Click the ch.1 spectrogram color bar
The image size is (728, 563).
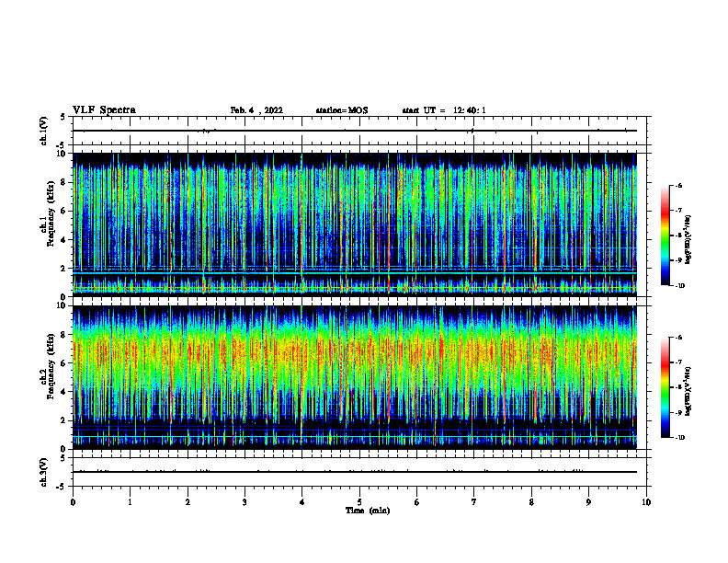[x=665, y=236]
